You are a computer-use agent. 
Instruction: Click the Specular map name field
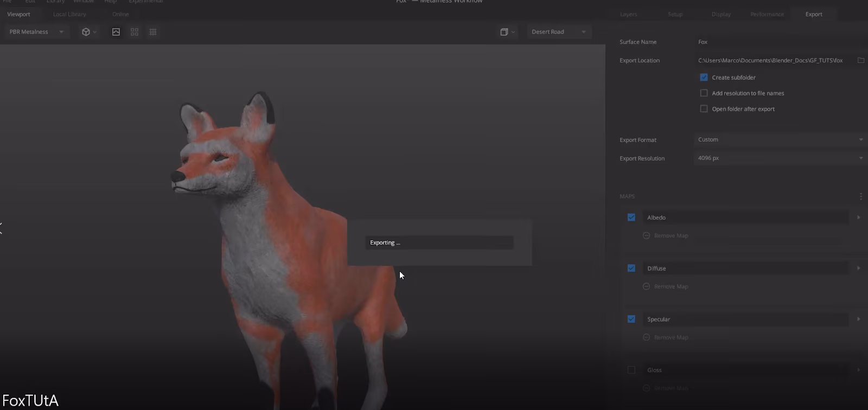746,319
